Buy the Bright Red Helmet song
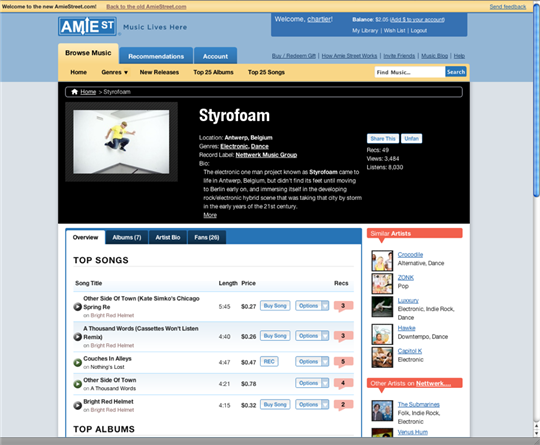The width and height of the screenshot is (540, 445). click(x=275, y=404)
